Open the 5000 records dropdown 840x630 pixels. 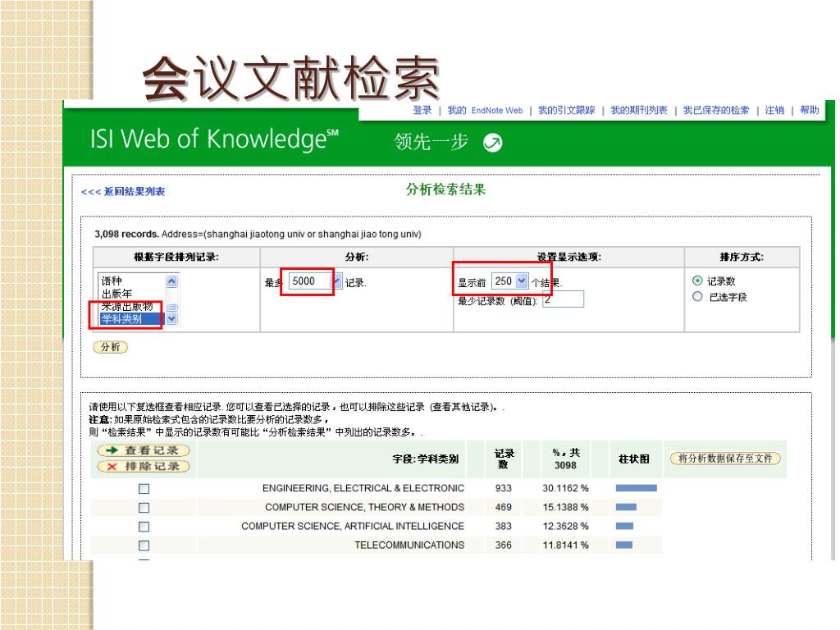pos(336,281)
